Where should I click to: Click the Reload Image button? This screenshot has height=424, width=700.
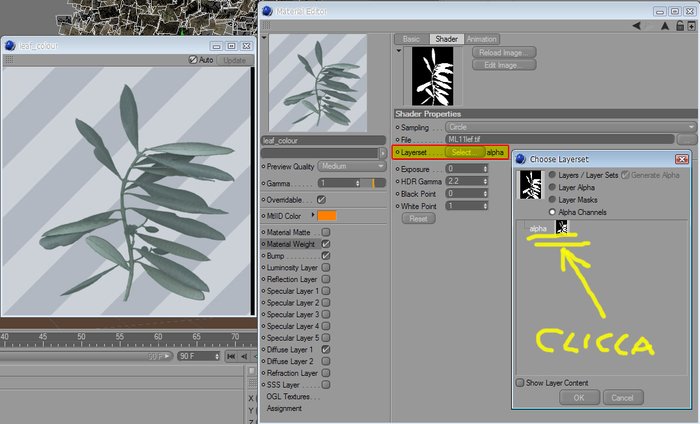504,53
